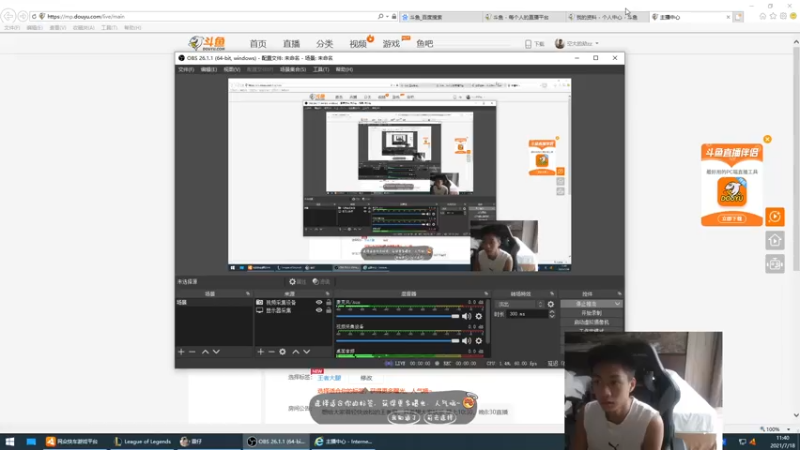Click the IE favorites star icon
800x450 pixels.
773,16
